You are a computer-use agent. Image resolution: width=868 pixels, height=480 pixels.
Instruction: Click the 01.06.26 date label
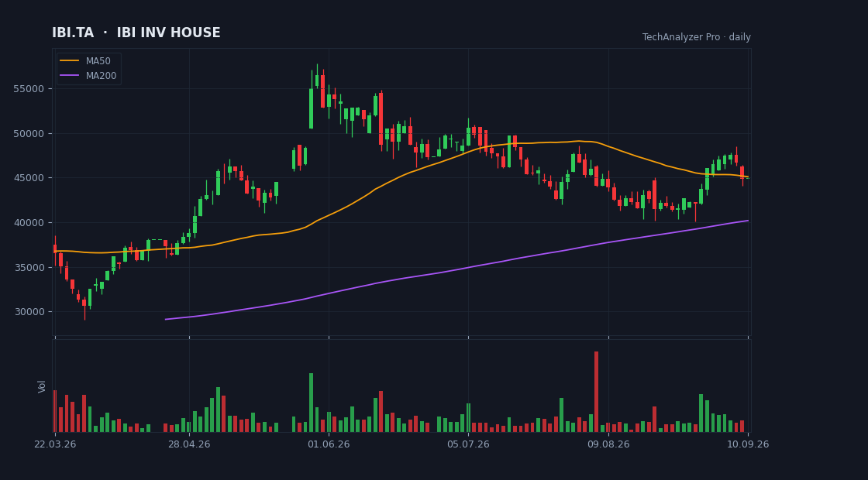coord(329,444)
